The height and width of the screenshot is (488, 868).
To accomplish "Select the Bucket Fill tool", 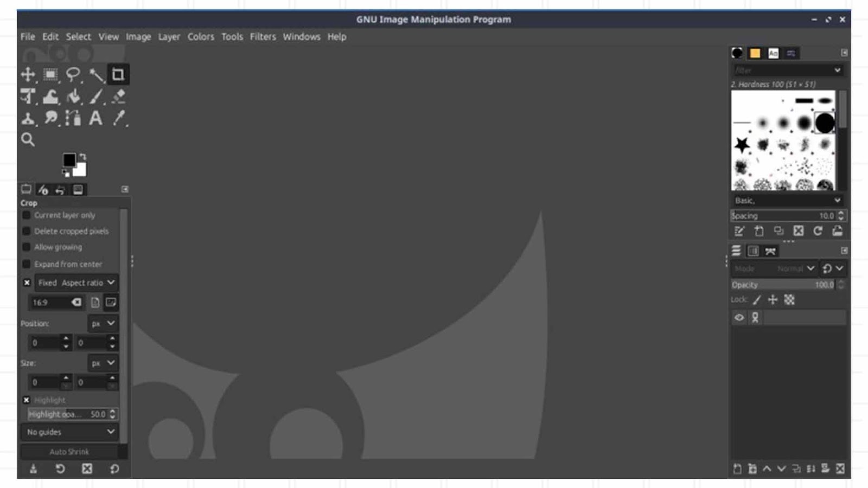I will point(73,97).
